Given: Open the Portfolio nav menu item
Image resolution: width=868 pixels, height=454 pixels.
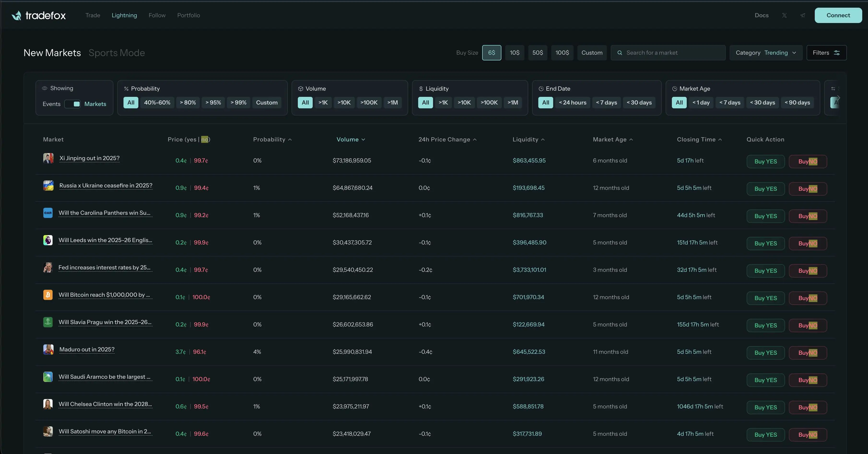Looking at the screenshot, I should (x=188, y=16).
